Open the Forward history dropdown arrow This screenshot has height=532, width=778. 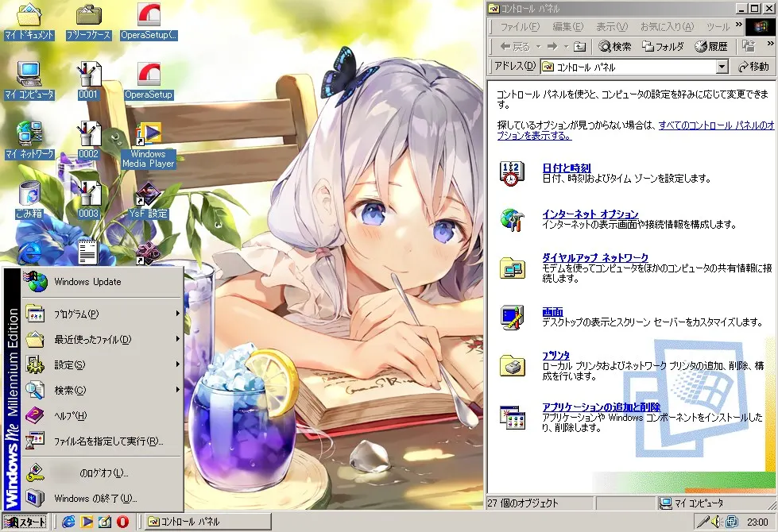[566, 47]
